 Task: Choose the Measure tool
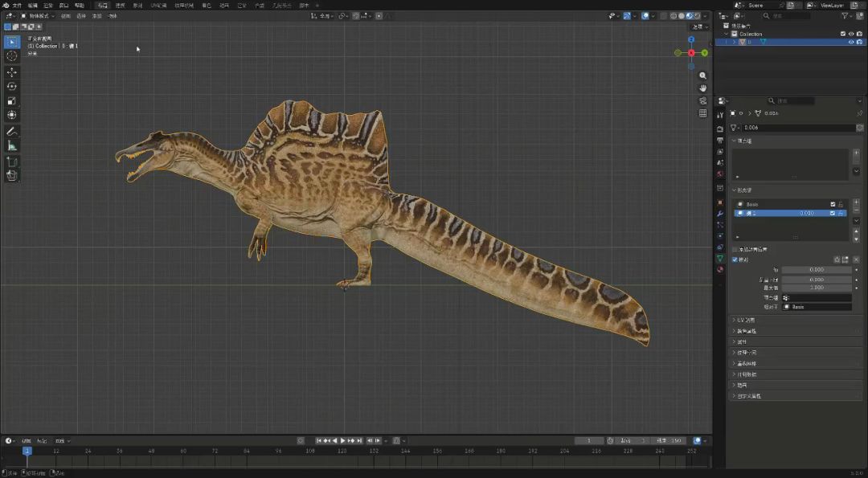(12, 145)
